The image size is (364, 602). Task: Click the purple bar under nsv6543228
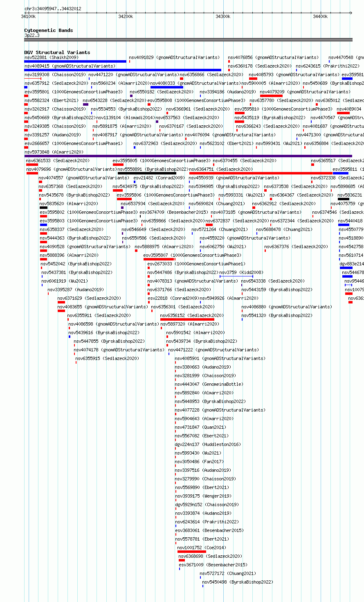click(x=85, y=104)
